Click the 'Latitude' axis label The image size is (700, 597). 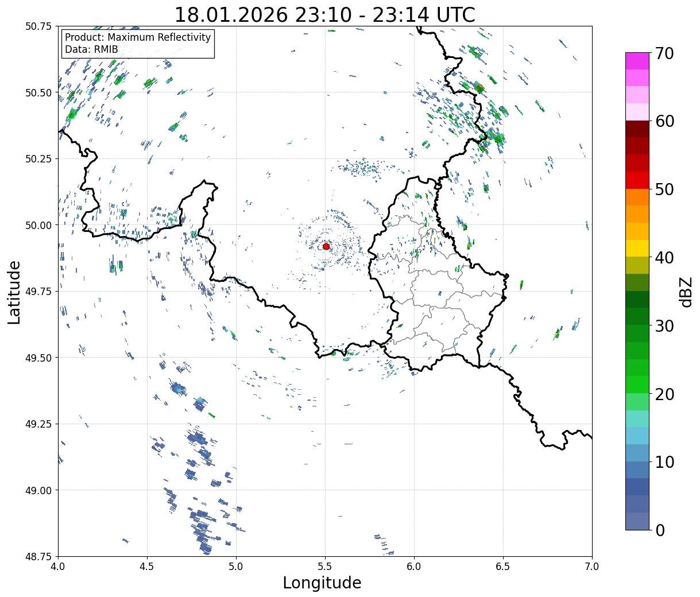[x=14, y=292]
